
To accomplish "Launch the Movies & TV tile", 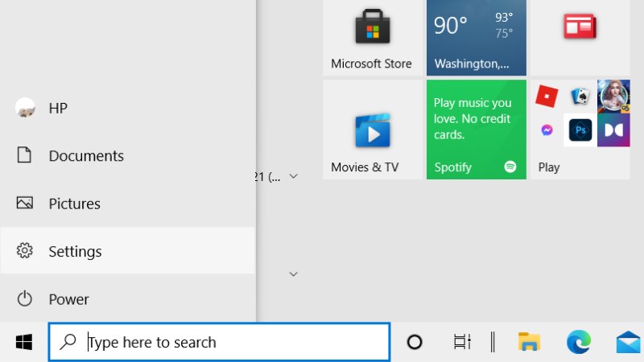I will point(373,130).
